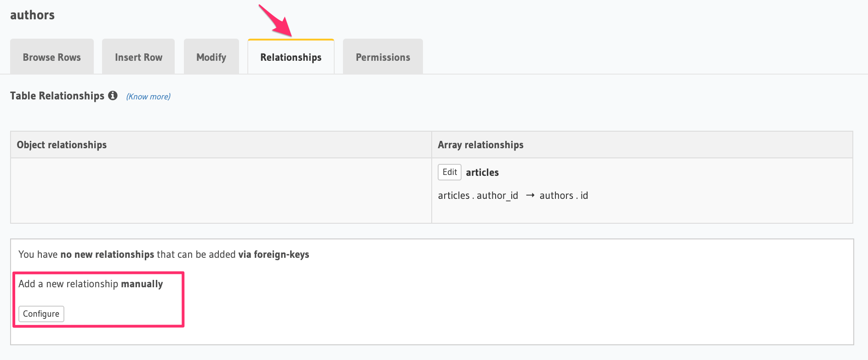Click the authors table title
868x360 pixels.
32,15
